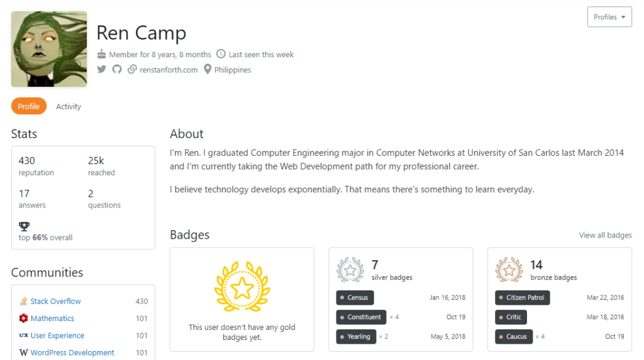Switch to the Activity tab

tap(69, 107)
